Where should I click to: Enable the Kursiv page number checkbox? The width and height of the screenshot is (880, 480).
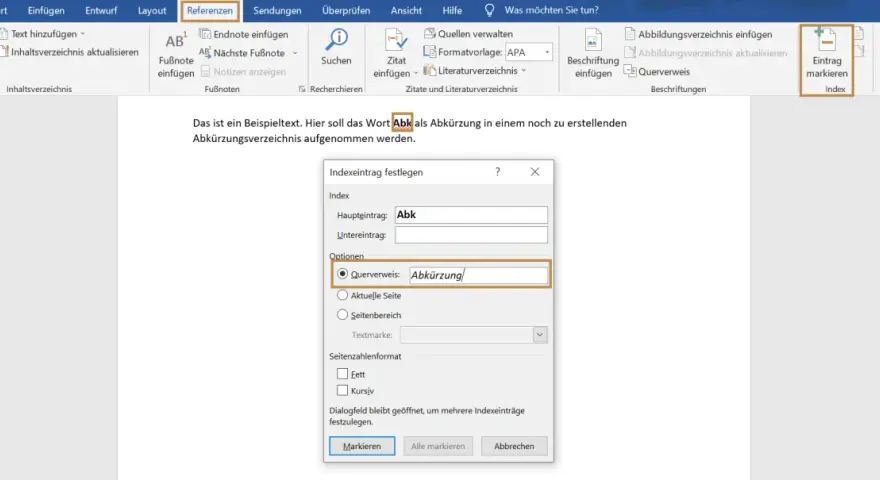[342, 390]
